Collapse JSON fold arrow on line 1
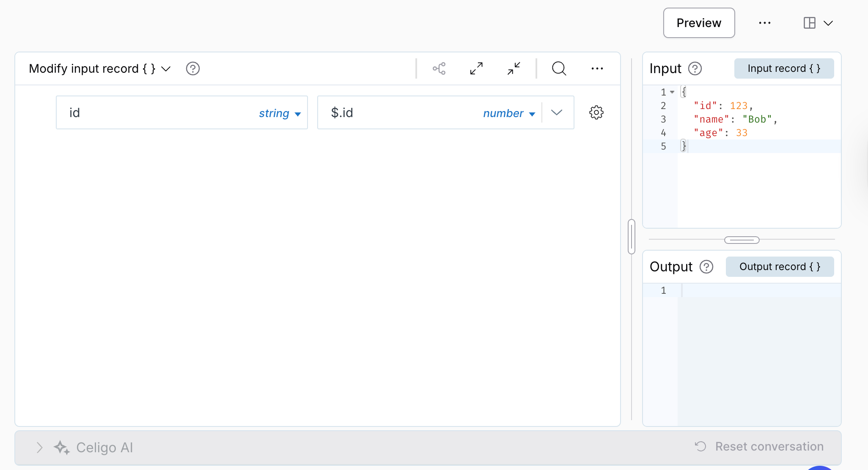Image resolution: width=868 pixels, height=470 pixels. (672, 92)
